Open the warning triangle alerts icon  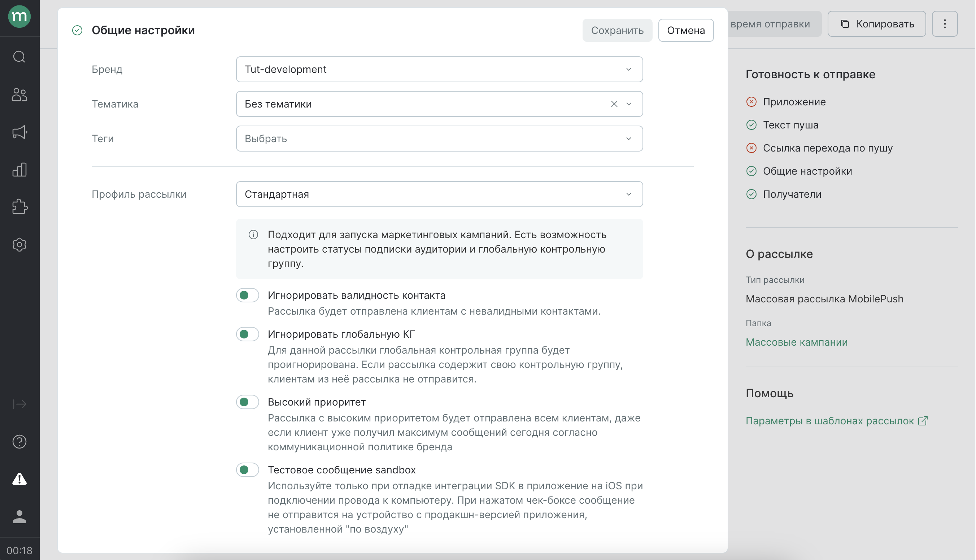tap(19, 479)
